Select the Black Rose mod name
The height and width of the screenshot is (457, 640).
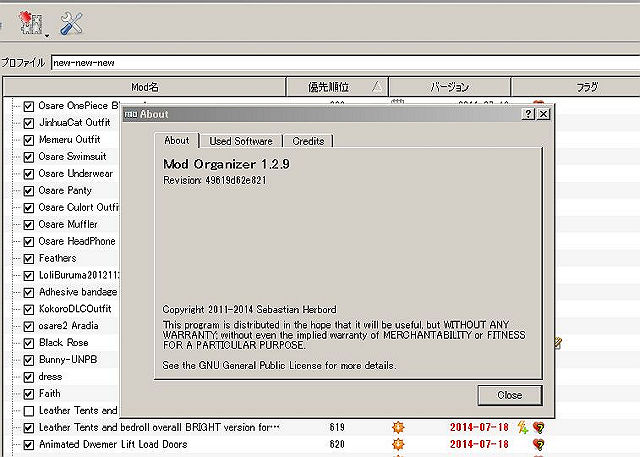coord(64,343)
